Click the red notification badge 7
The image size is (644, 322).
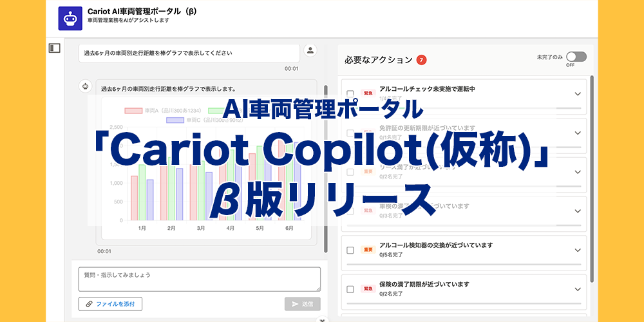tap(421, 60)
